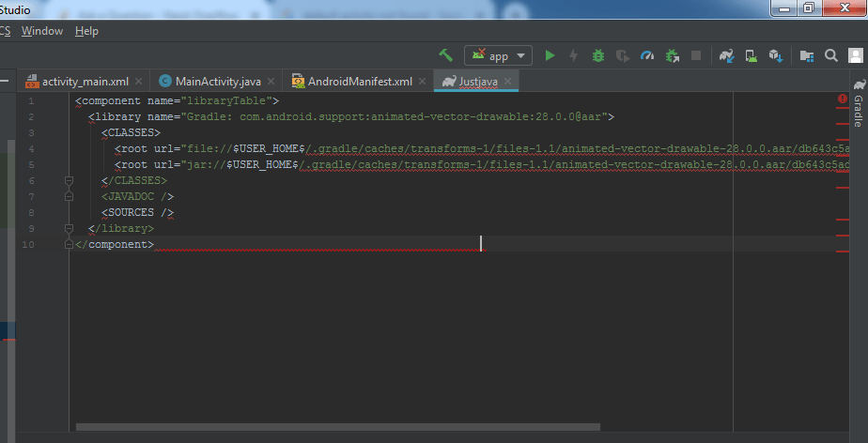Click the <JAVADOC /> tag

[137, 196]
